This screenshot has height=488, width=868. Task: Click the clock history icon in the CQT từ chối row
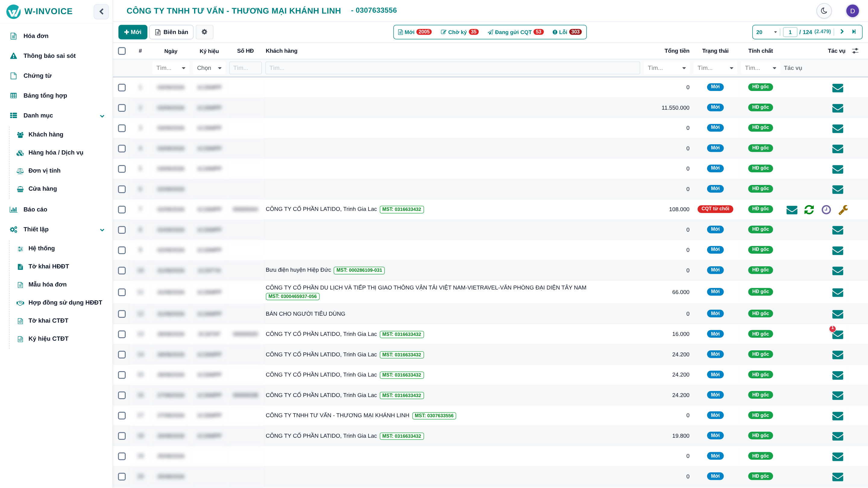826,210
